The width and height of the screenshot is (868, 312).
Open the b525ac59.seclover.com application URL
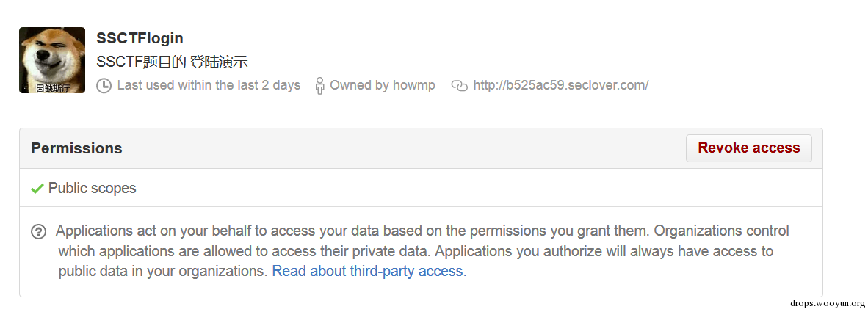coord(561,85)
